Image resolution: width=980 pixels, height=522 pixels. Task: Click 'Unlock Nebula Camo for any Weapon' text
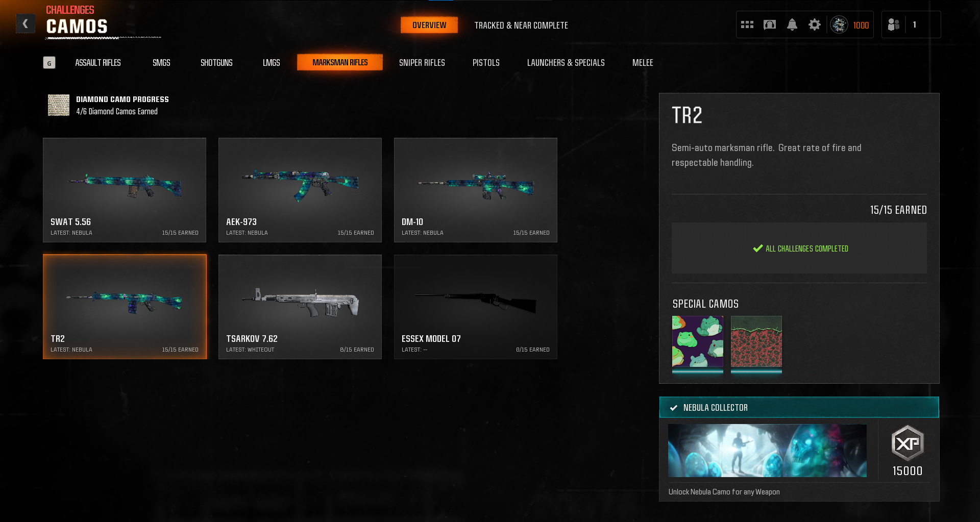point(724,492)
